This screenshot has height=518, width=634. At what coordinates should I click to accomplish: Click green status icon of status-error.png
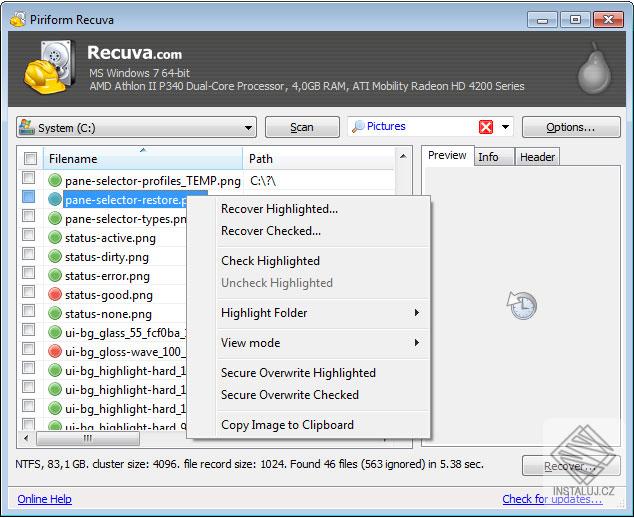point(55,275)
